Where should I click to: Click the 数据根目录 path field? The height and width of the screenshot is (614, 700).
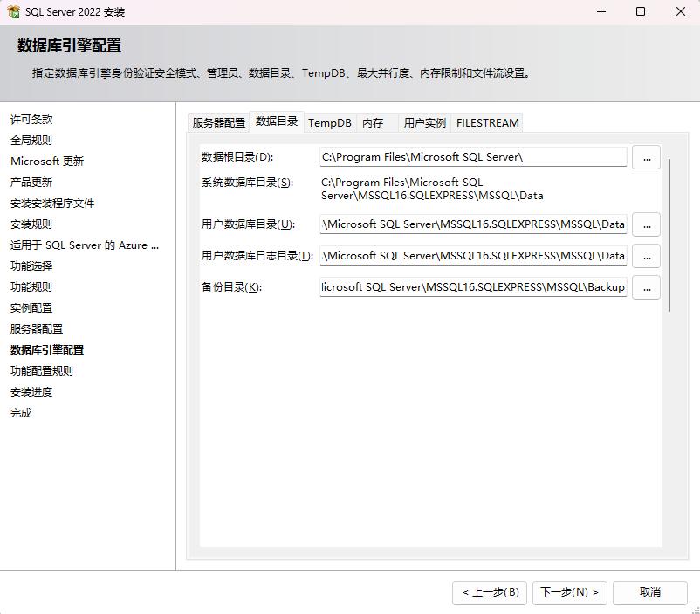pos(472,157)
